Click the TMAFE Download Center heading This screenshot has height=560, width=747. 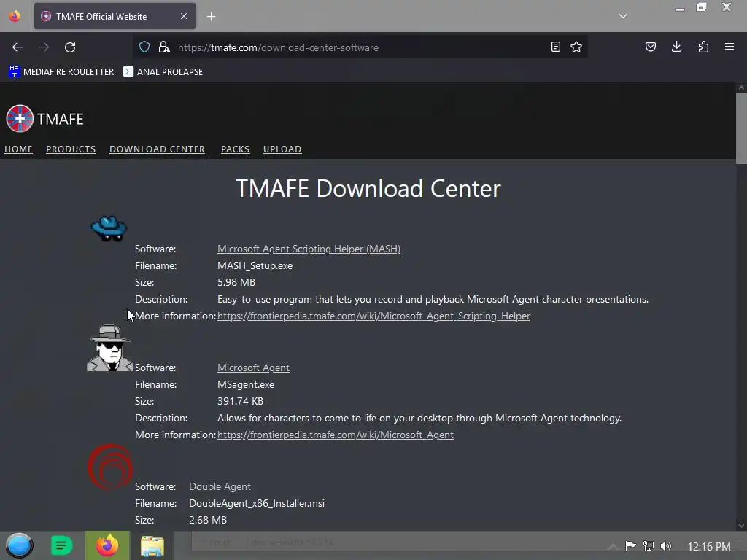coord(368,188)
